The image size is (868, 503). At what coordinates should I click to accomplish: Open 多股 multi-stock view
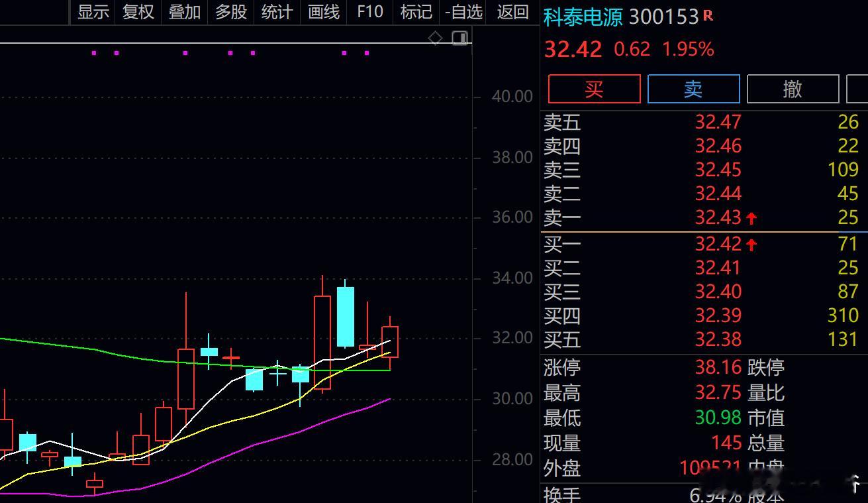pyautogui.click(x=231, y=12)
